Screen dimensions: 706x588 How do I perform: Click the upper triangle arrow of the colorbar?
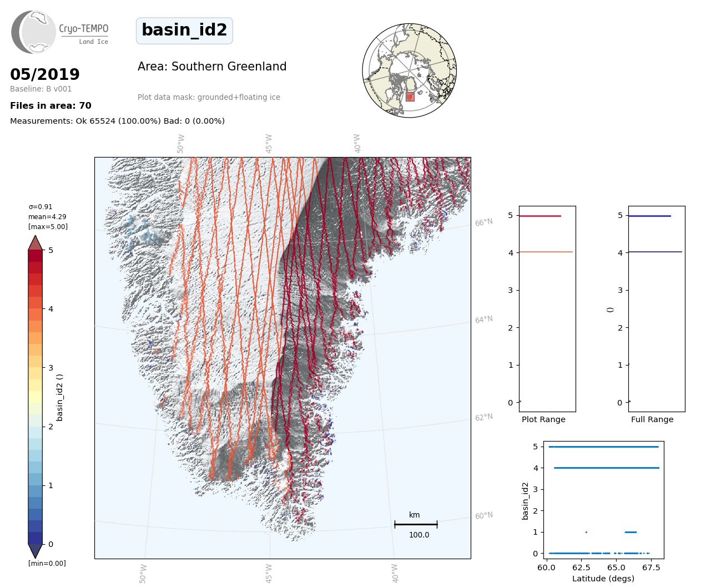[x=36, y=243]
